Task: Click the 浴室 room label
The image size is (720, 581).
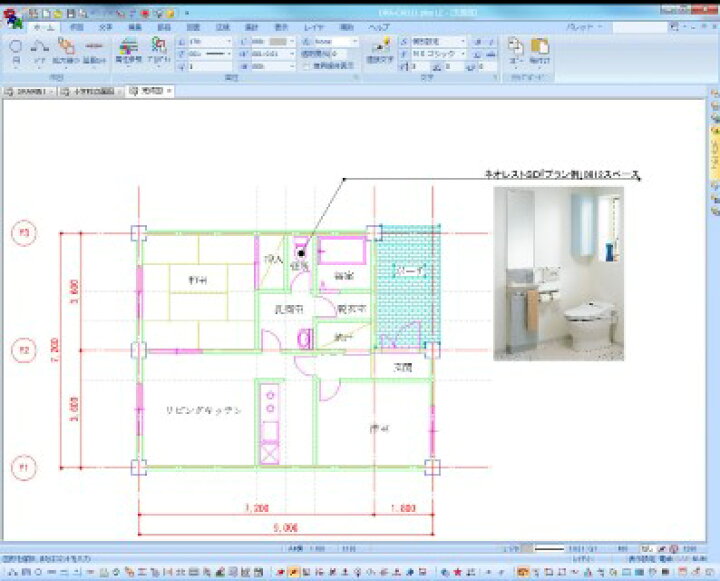Action: pos(343,276)
